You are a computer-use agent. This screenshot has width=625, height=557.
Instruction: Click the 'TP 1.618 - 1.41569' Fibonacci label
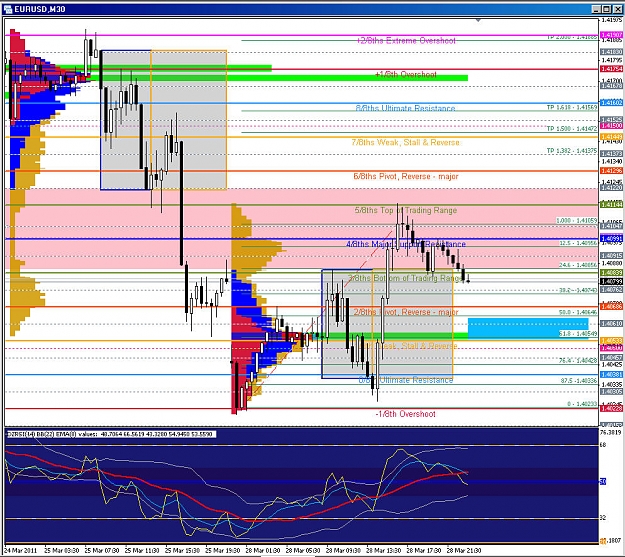click(572, 108)
